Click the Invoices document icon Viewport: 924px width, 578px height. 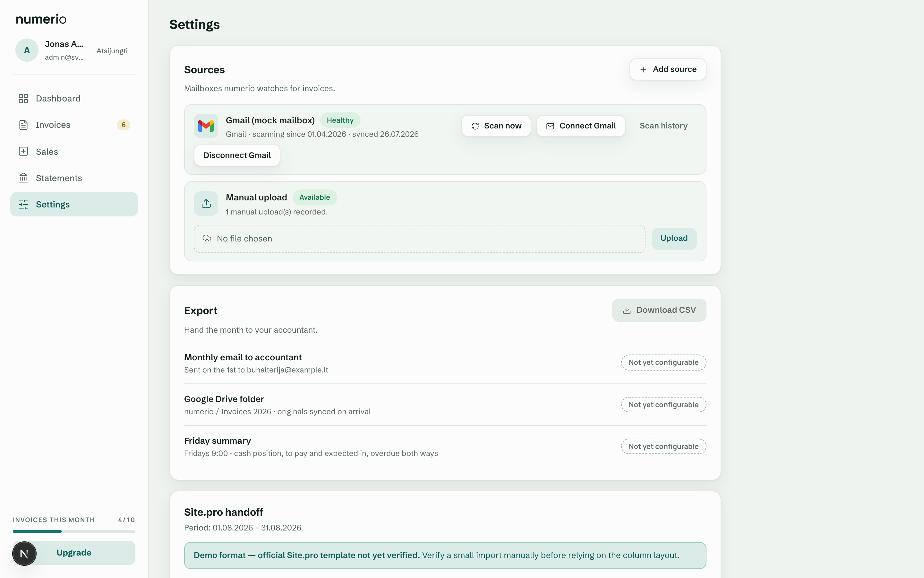click(x=23, y=125)
